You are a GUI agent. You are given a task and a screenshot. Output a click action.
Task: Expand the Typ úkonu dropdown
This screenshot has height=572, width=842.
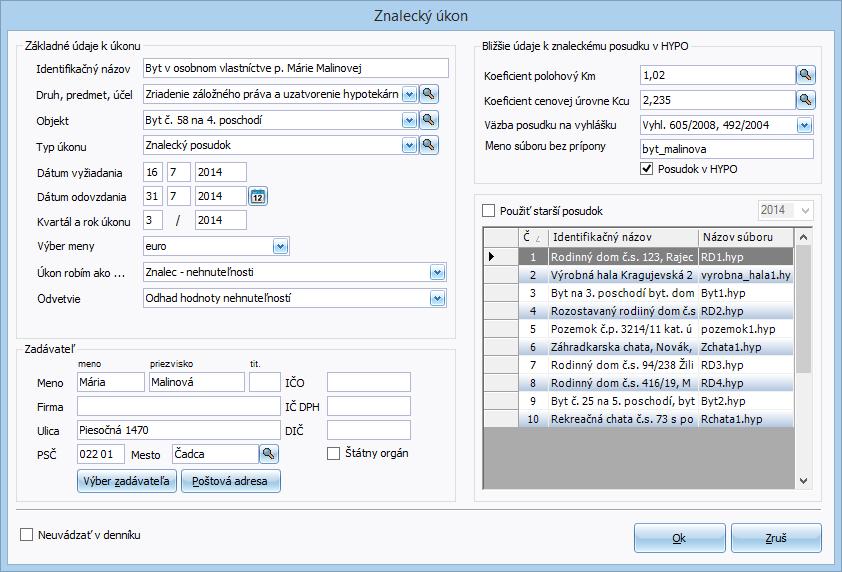[x=409, y=146]
